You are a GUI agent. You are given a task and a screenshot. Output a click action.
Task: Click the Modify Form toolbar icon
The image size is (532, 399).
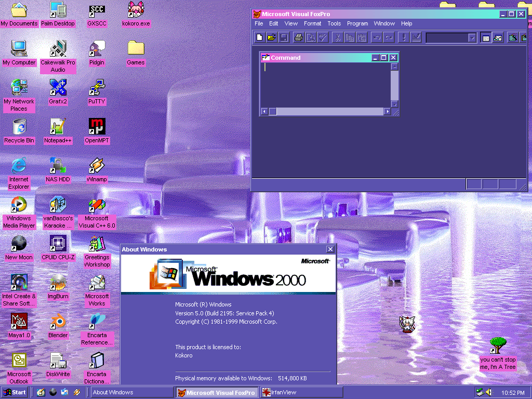pyautogui.click(x=416, y=37)
